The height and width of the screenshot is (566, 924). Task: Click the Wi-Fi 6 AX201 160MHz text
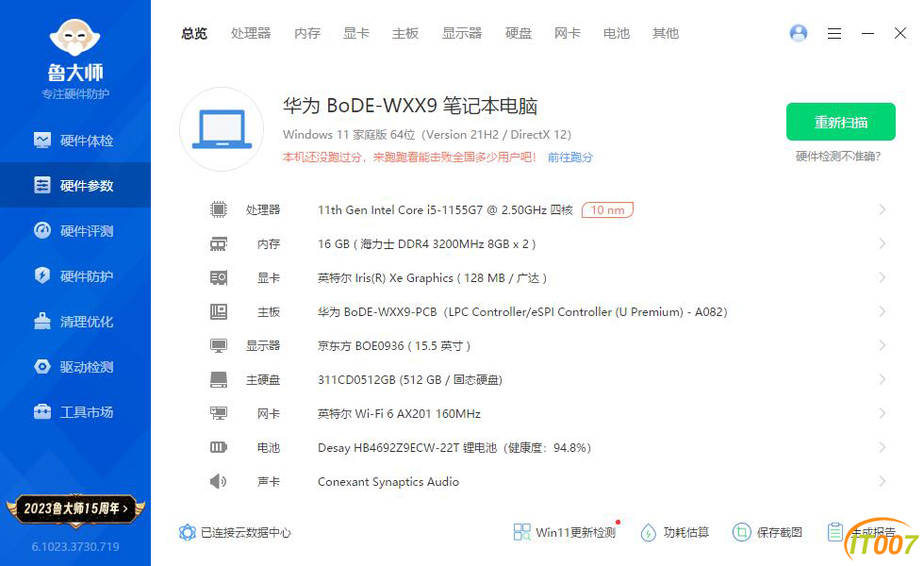pyautogui.click(x=399, y=414)
